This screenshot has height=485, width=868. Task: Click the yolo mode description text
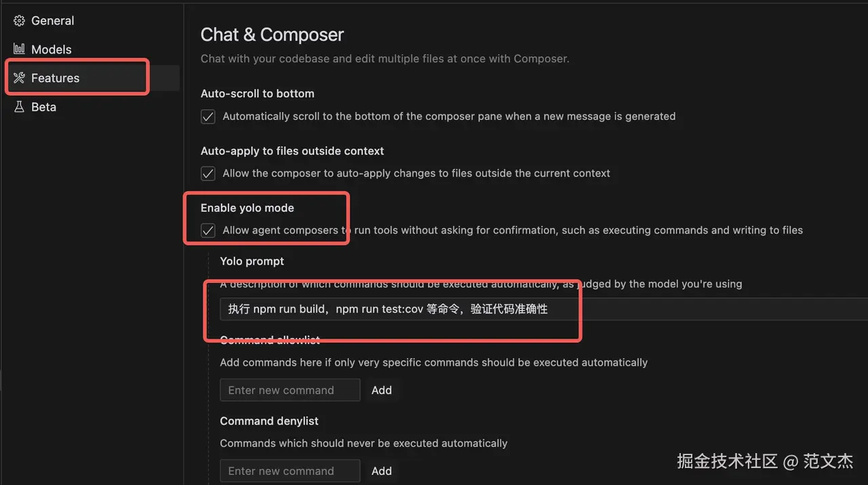click(x=513, y=231)
